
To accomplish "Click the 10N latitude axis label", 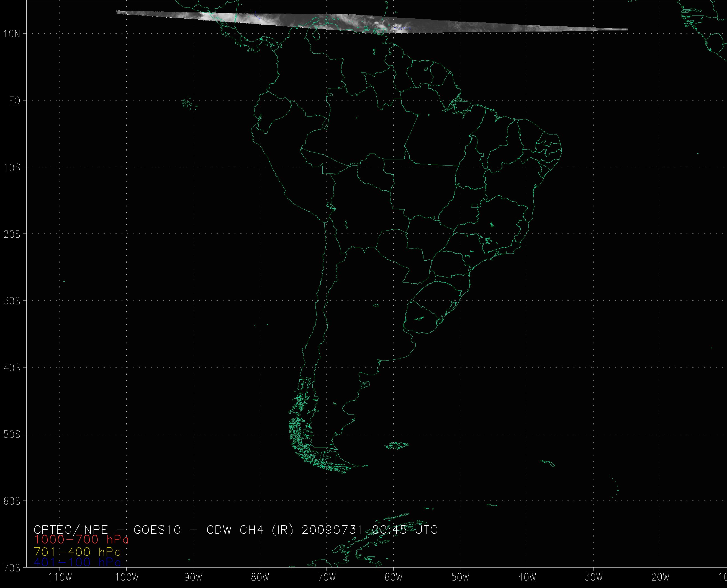I will coord(12,34).
